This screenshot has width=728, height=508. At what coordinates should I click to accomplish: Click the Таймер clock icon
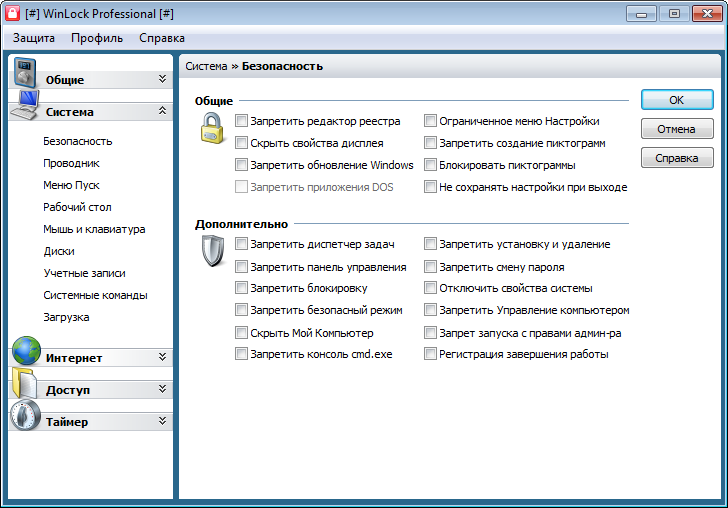(26, 415)
